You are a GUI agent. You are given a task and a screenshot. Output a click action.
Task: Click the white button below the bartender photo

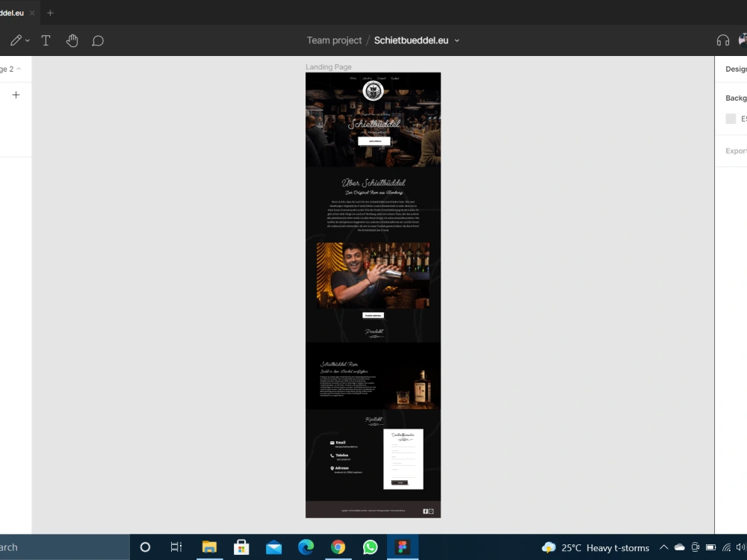click(373, 315)
